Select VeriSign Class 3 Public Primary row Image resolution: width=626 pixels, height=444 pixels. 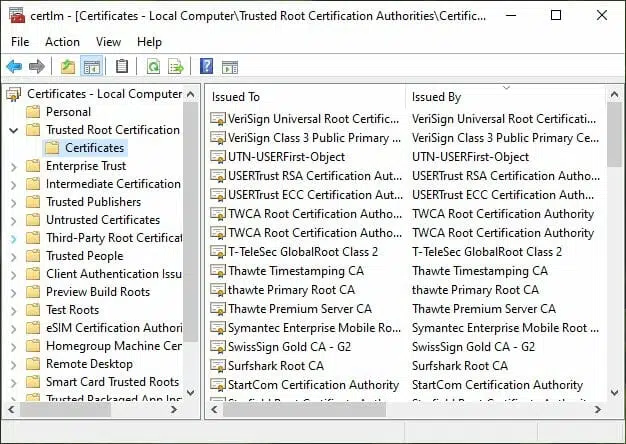(405, 138)
